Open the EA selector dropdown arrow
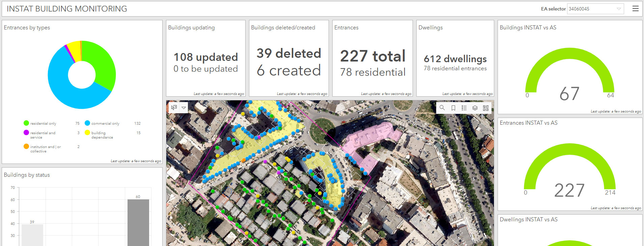The image size is (644, 246). (x=619, y=9)
